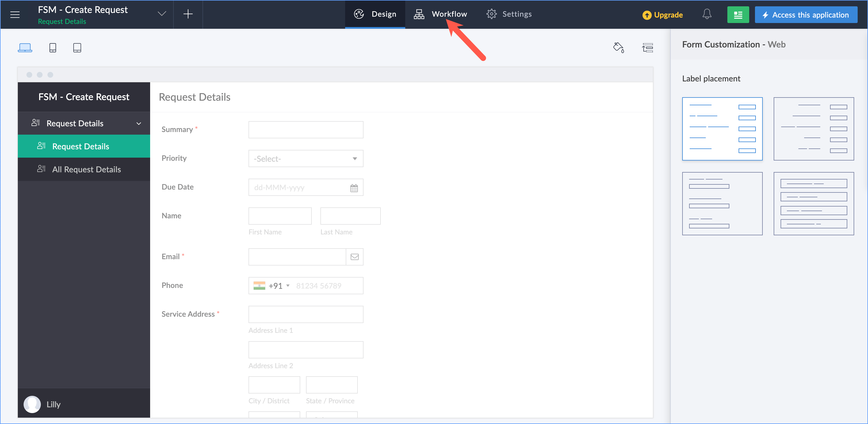This screenshot has height=424, width=868.
Task: Switch to tablet preview icon
Action: coord(77,47)
